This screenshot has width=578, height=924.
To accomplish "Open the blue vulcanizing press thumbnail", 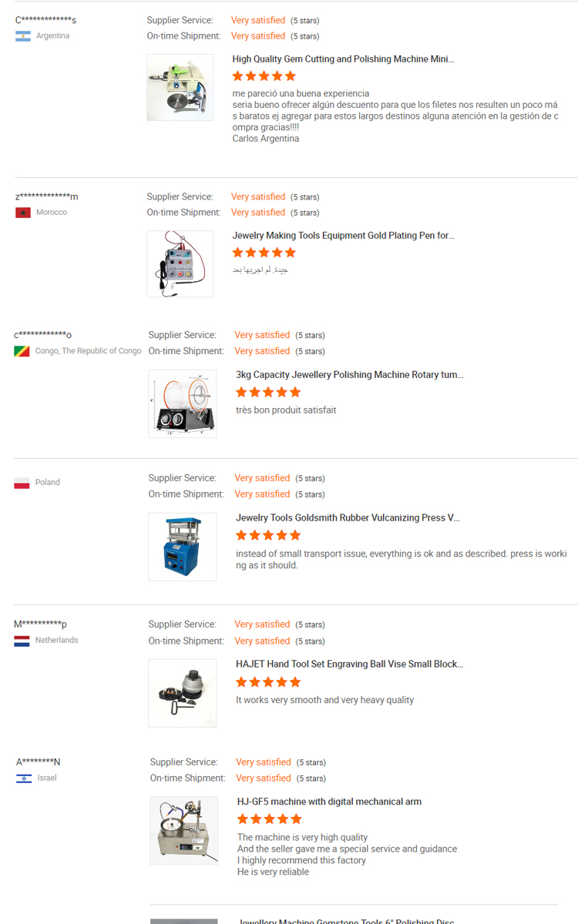I will (x=182, y=547).
